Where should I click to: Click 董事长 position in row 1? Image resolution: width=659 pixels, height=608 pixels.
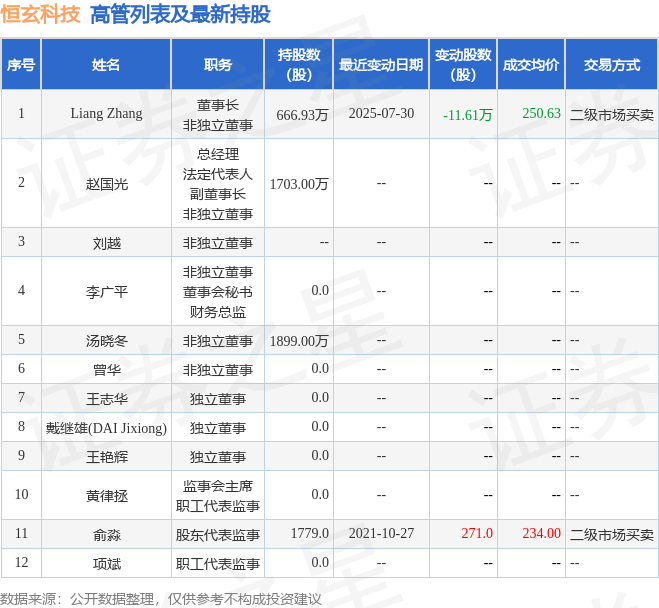[x=218, y=105]
